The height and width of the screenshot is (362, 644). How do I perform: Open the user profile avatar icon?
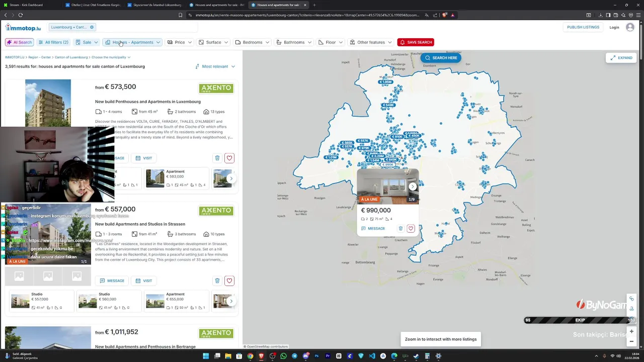(630, 27)
